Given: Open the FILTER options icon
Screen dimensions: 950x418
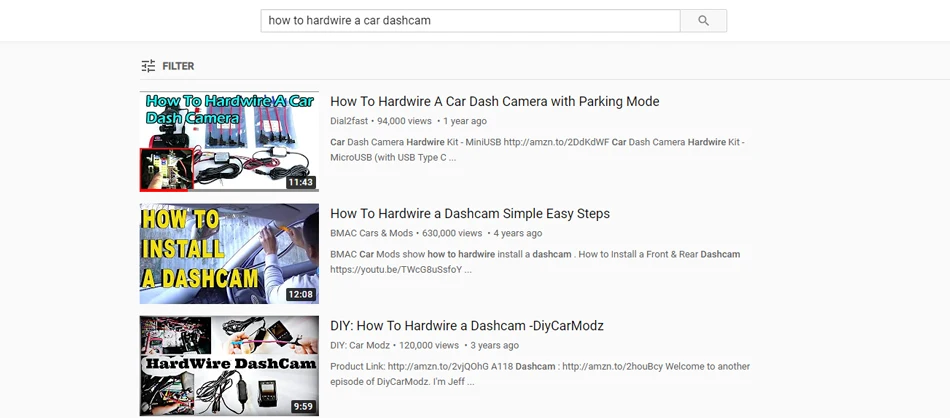Looking at the screenshot, I should (x=148, y=66).
